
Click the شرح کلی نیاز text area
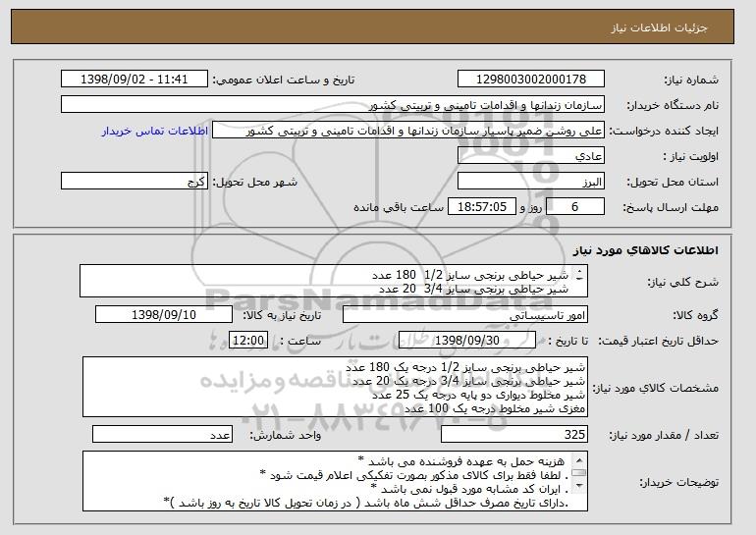click(x=334, y=281)
